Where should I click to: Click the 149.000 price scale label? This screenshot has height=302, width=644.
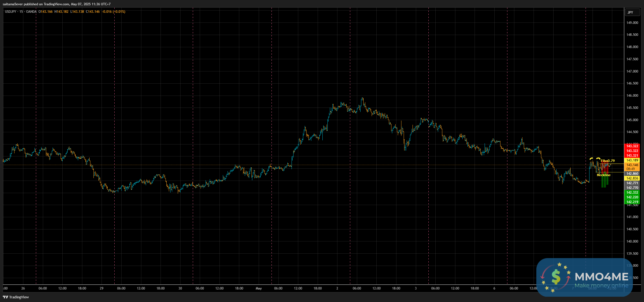coord(632,23)
